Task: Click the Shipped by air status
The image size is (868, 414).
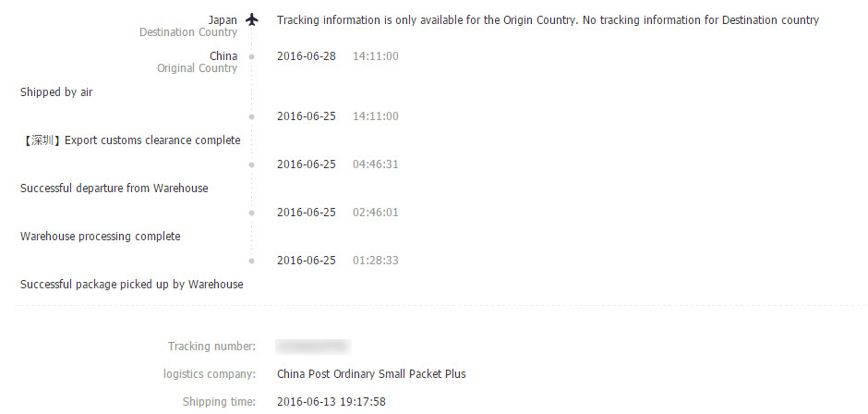Action: [x=56, y=92]
